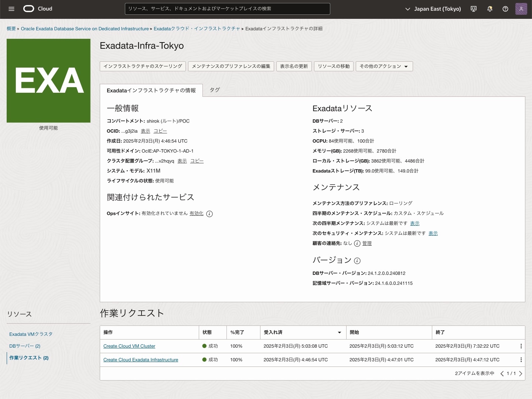This screenshot has height=399, width=532.
Task: Copy the OCID using the コピー link
Action: pyautogui.click(x=160, y=131)
